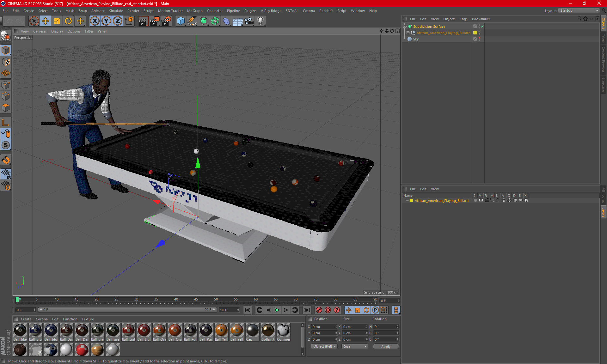Toggle rotation keyframe recording

[x=366, y=310]
